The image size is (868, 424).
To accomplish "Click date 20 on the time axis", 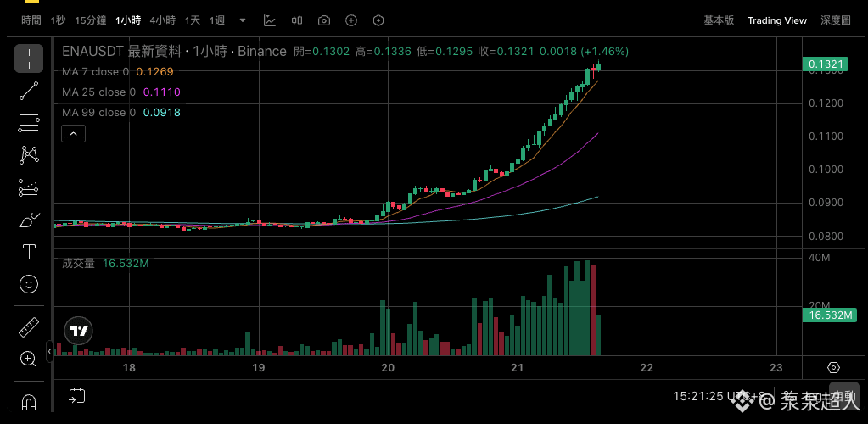I will [388, 368].
